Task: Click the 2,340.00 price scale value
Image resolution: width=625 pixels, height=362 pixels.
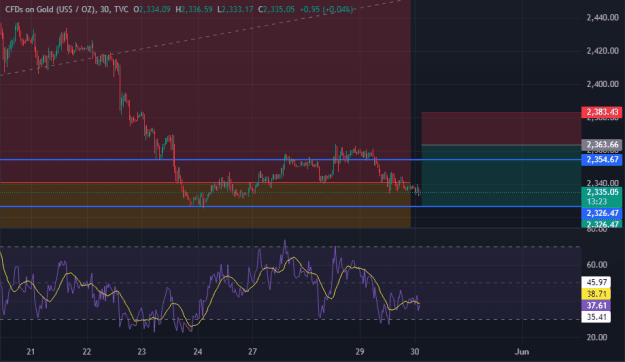Action: [x=602, y=183]
